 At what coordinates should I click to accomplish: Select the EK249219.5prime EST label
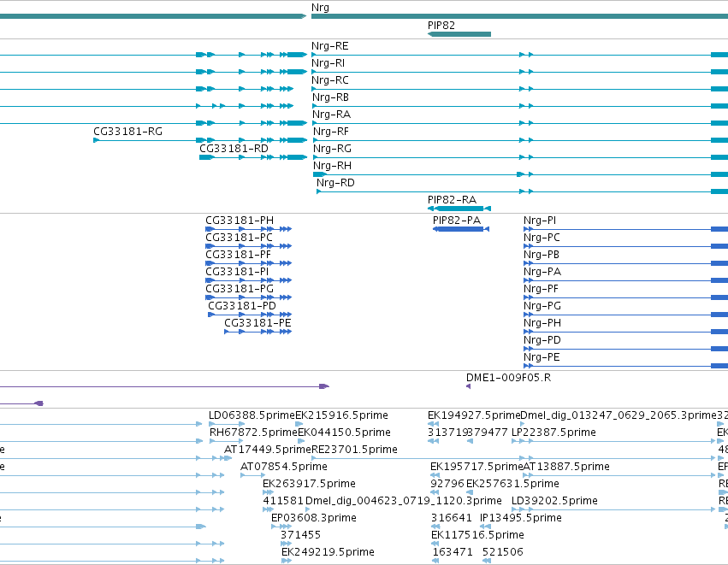[x=328, y=552]
